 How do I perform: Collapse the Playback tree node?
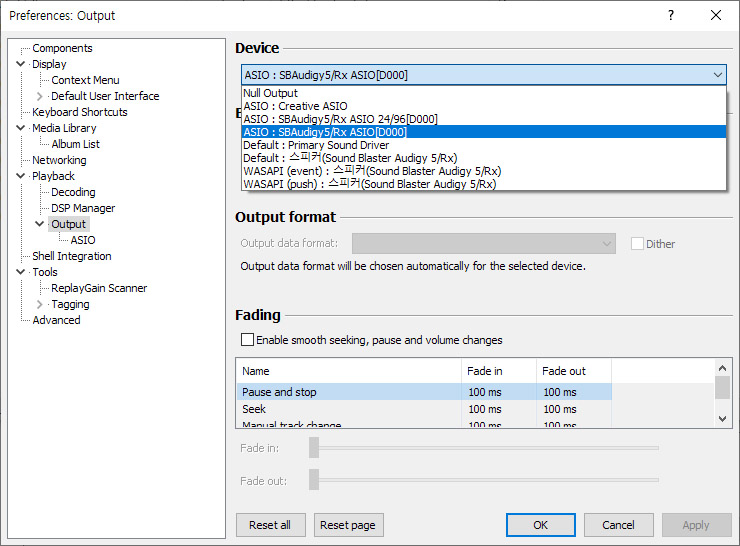[x=21, y=176]
